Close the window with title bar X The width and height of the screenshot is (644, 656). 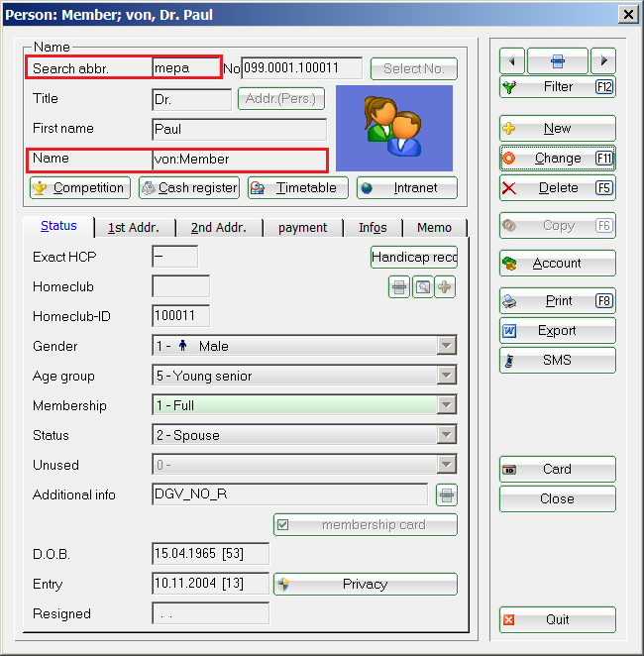pos(628,15)
